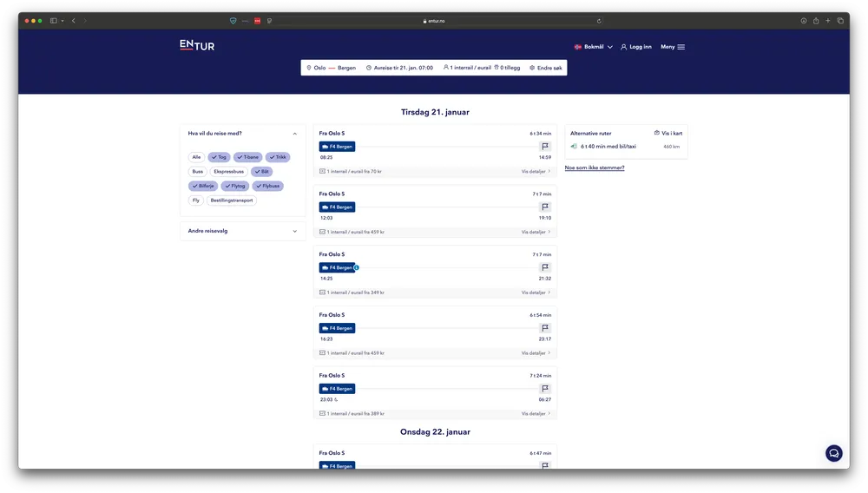Disable the Flytog transport filter
868x493 pixels.
coord(234,186)
